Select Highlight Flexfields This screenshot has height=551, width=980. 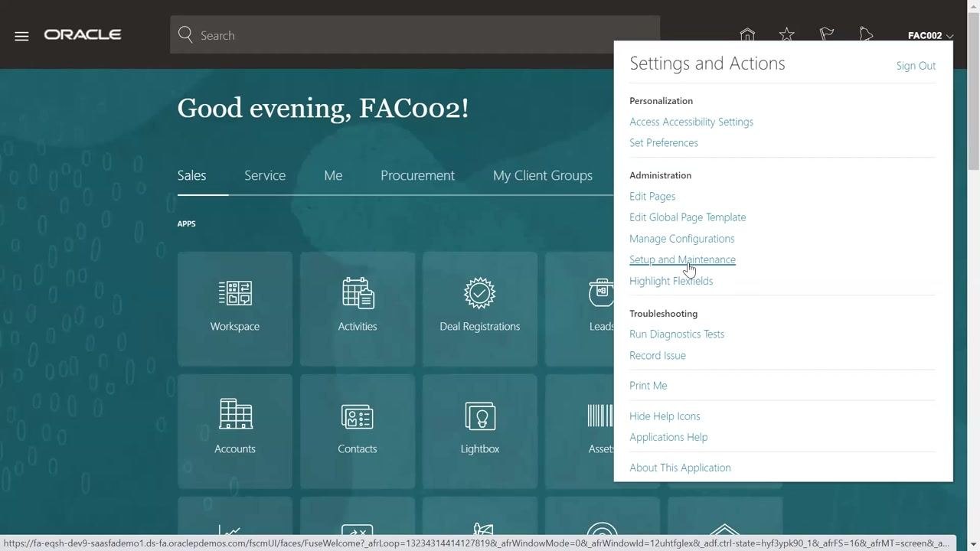pyautogui.click(x=671, y=281)
